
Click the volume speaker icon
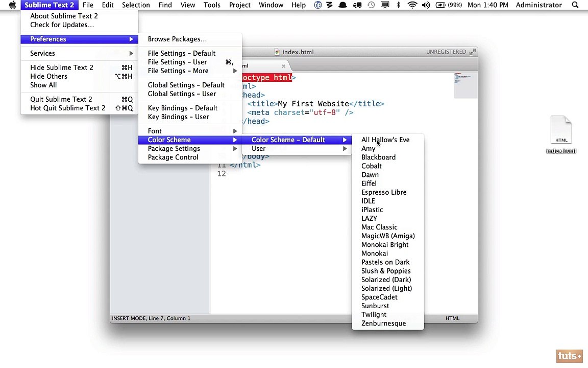pyautogui.click(x=426, y=5)
